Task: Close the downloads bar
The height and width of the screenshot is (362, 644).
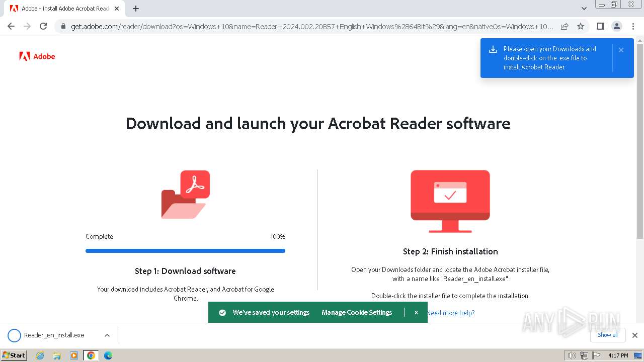Action: (635, 335)
